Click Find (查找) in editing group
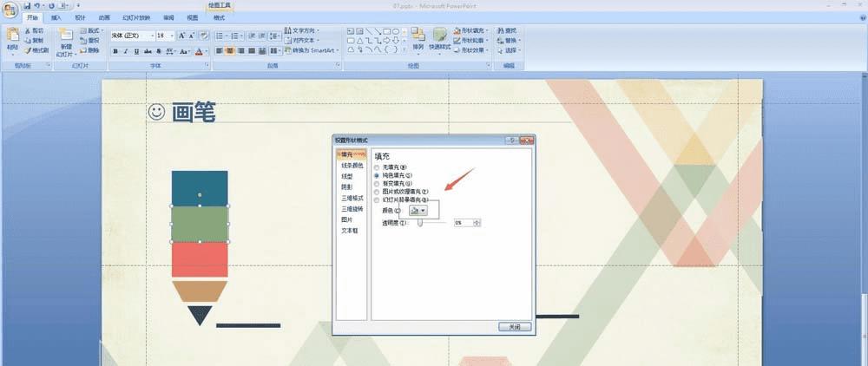 point(507,30)
